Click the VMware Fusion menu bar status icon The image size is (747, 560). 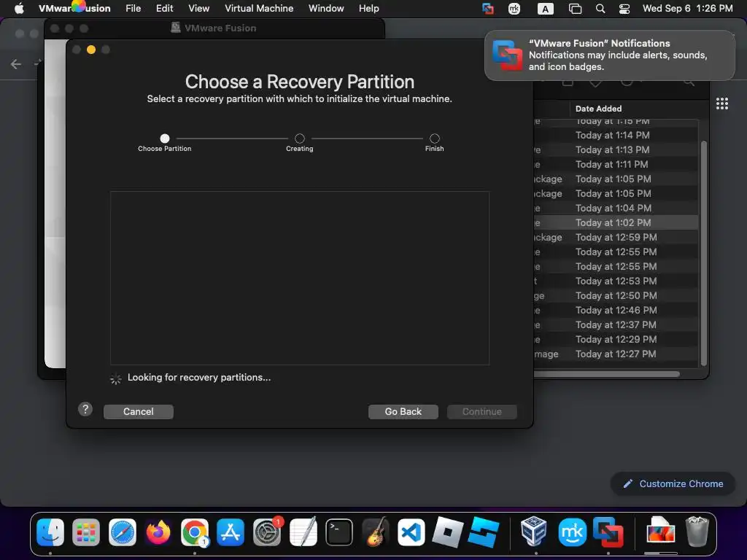488,9
